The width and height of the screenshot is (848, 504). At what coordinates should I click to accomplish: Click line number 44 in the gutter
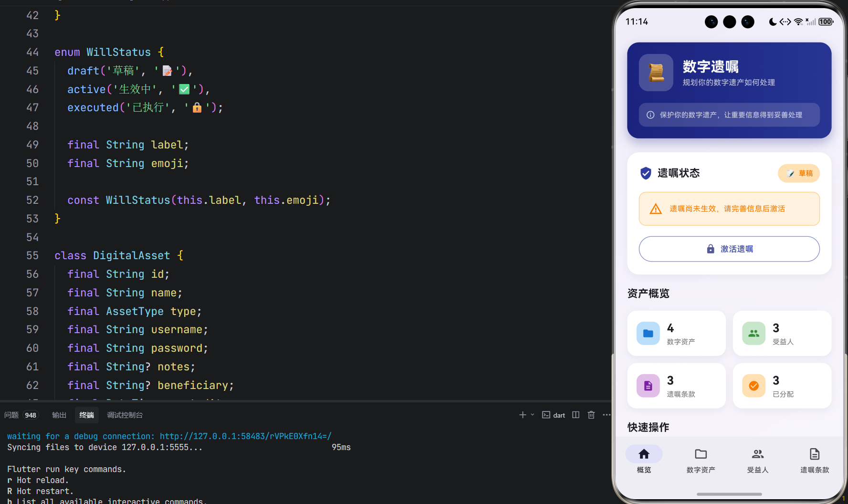(x=32, y=52)
